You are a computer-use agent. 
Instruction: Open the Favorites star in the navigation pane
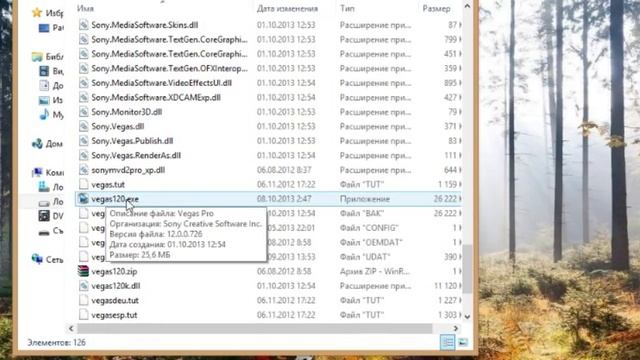click(x=37, y=13)
